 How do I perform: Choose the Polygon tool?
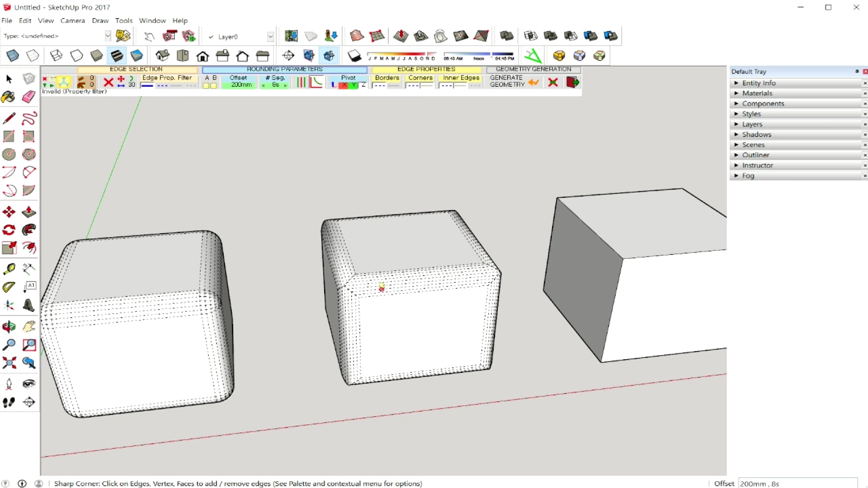pos(28,155)
